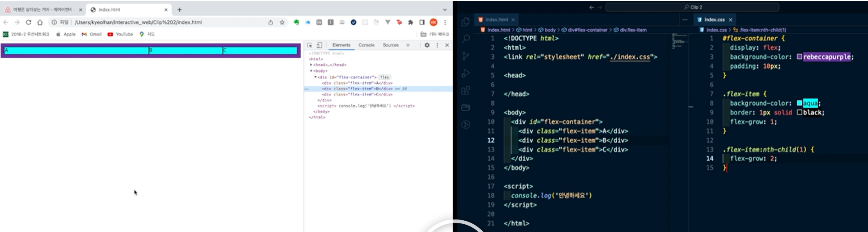868x232 pixels.
Task: Select flex-item A node in DevTools
Action: pos(357,83)
